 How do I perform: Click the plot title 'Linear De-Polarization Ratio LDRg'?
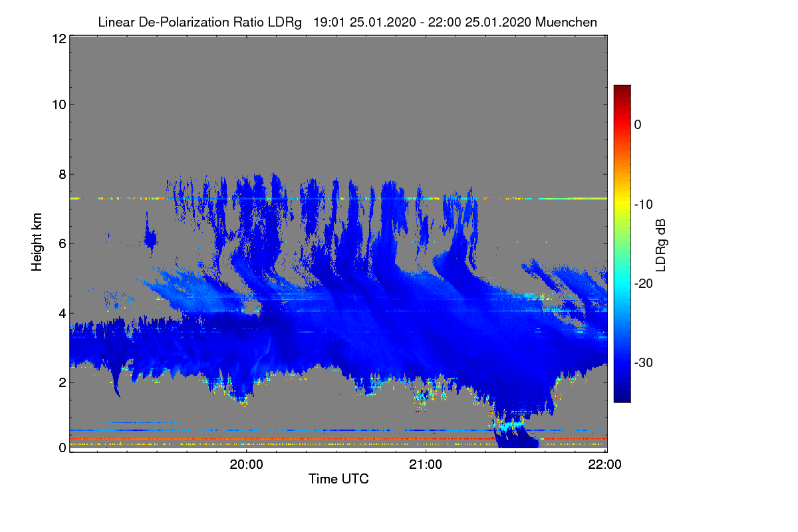click(199, 22)
